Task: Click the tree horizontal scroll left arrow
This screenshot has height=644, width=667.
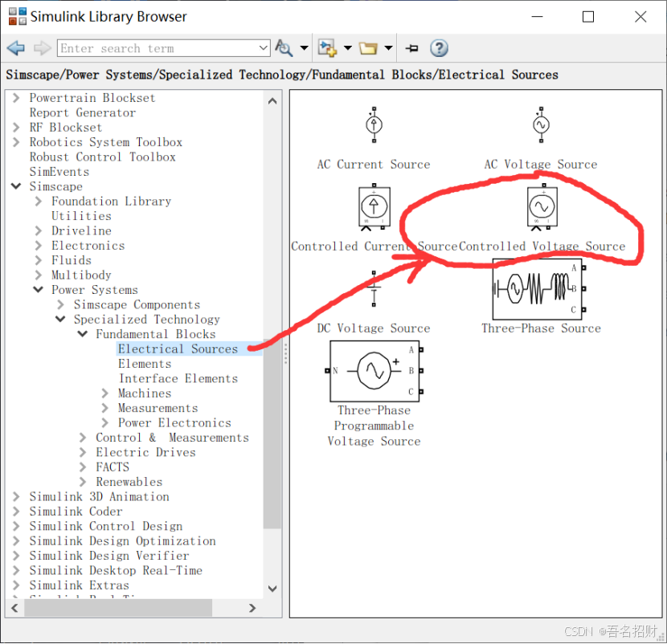Action: [x=14, y=608]
